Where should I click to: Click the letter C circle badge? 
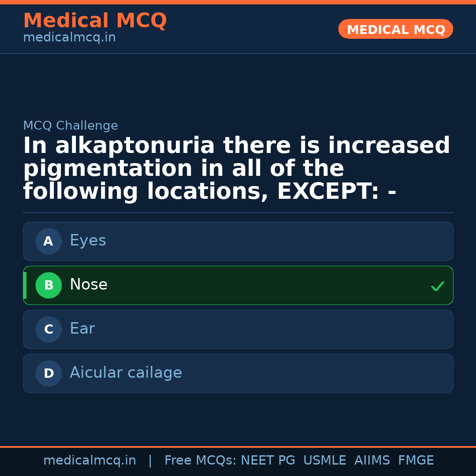click(x=48, y=329)
